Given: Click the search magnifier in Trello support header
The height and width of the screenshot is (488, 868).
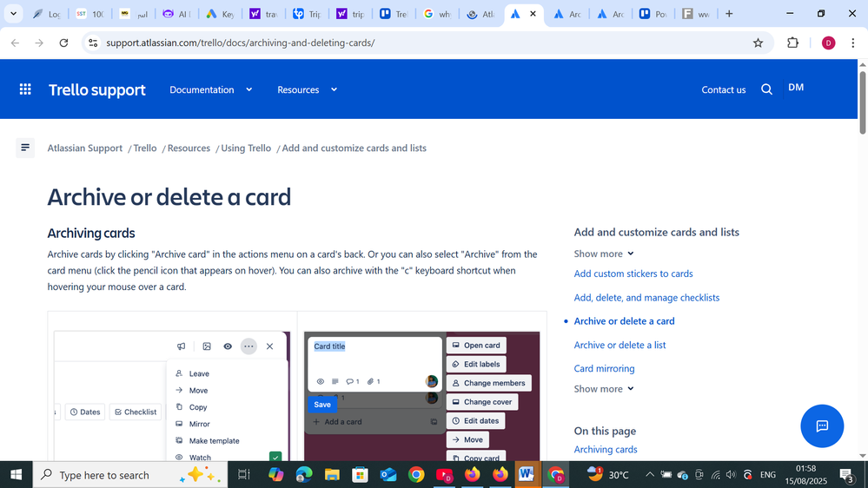Looking at the screenshot, I should coord(766,89).
